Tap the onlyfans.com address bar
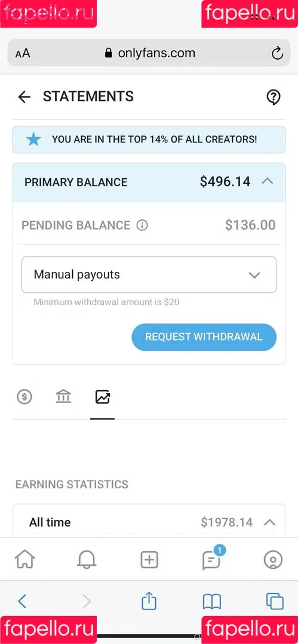 [x=149, y=53]
